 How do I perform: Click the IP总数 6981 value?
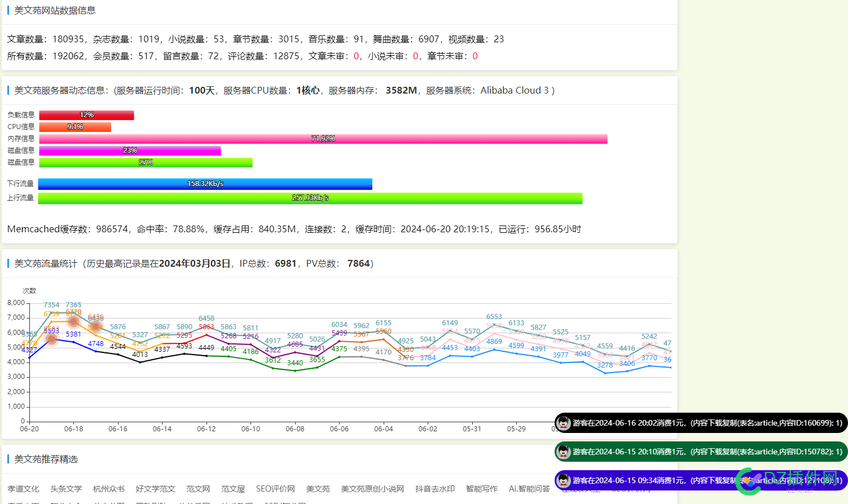285,264
